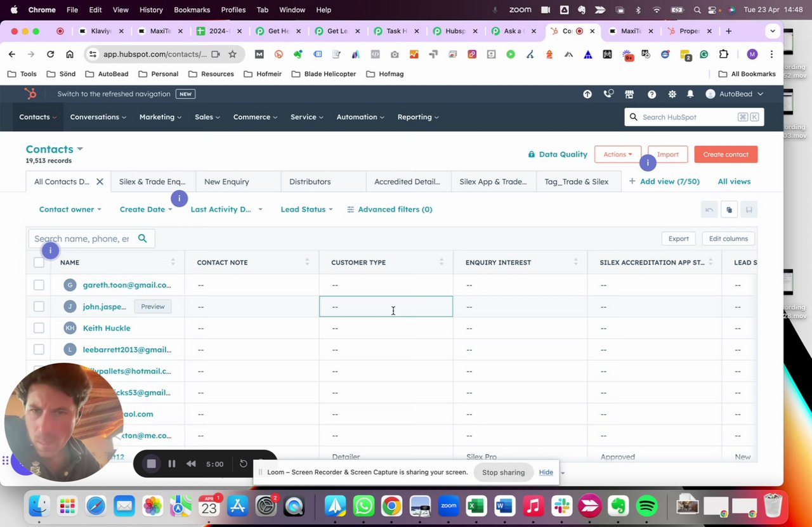Screen dimensions: 812x527
Task: Open the Chrome extensions puzzle icon
Action: (723, 54)
